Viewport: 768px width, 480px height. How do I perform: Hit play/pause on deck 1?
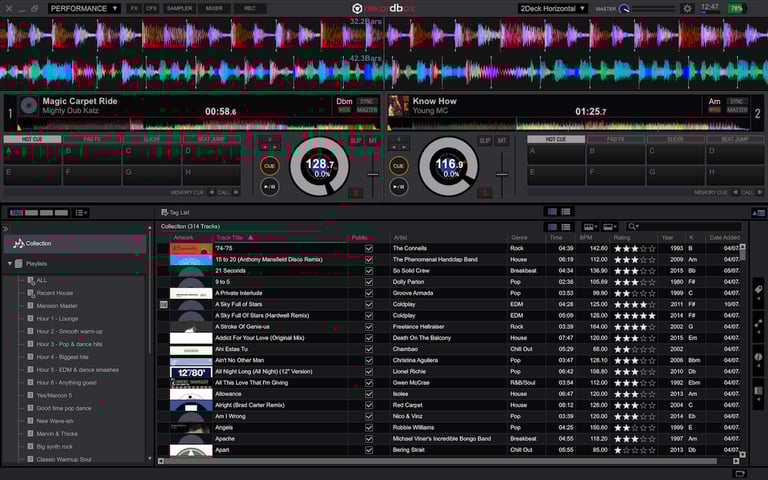(269, 187)
